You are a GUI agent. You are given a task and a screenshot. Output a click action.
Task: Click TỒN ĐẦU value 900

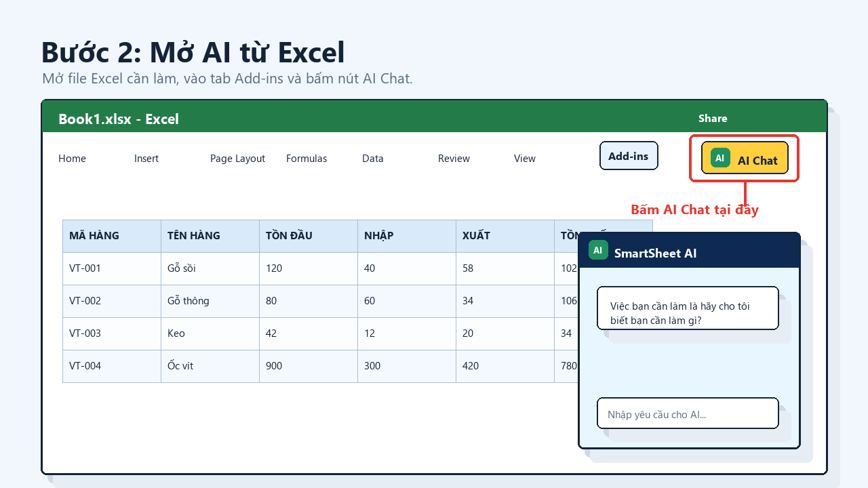309,366
